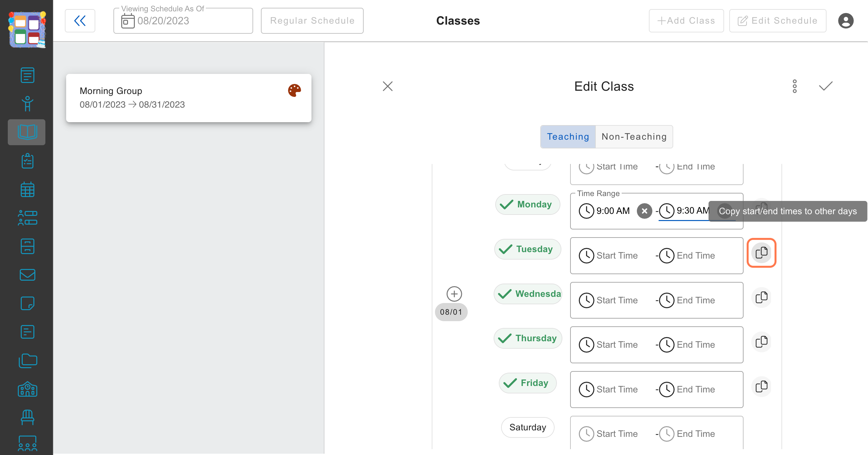Image resolution: width=868 pixels, height=455 pixels.
Task: Click the Edit Schedule button
Action: pyautogui.click(x=777, y=21)
